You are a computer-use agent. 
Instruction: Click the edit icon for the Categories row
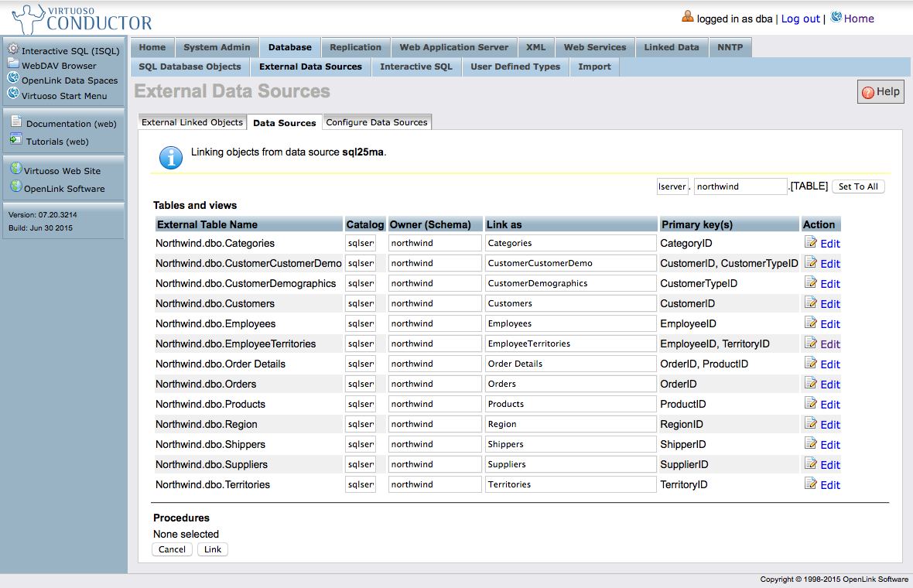pyautogui.click(x=811, y=242)
